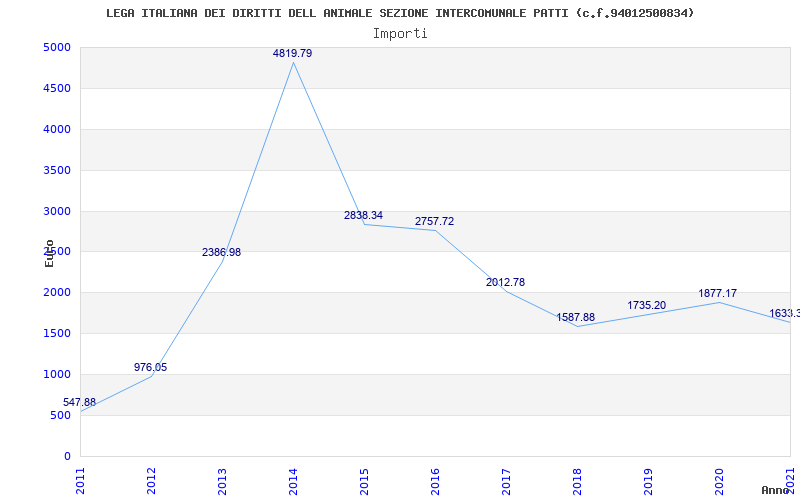Click the 3500 y-axis tick label
The height and width of the screenshot is (500, 800).
(x=57, y=170)
